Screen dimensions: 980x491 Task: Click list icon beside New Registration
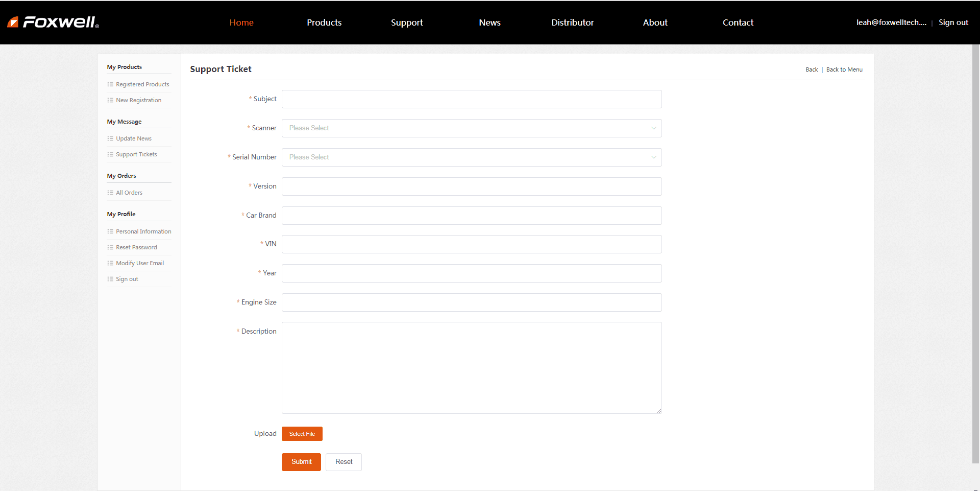point(110,100)
